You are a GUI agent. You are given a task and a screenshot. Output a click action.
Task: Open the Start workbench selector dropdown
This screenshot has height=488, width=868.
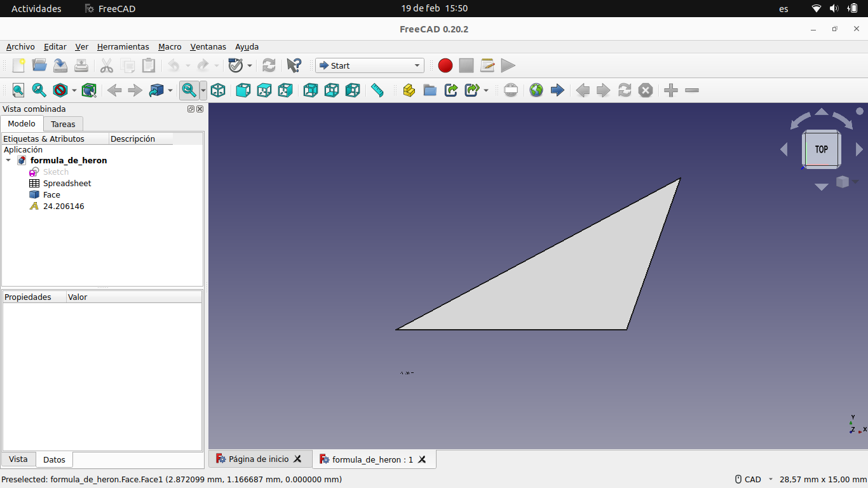[370, 65]
